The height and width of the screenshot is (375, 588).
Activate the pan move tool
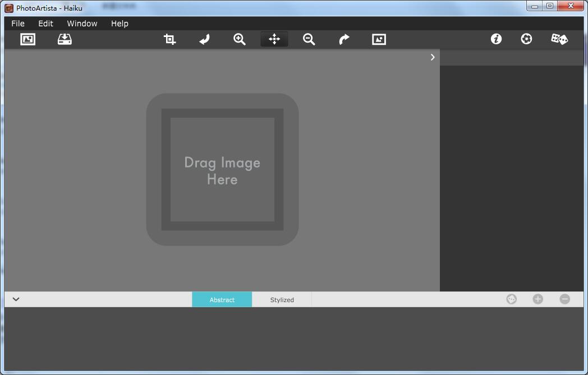[x=274, y=39]
